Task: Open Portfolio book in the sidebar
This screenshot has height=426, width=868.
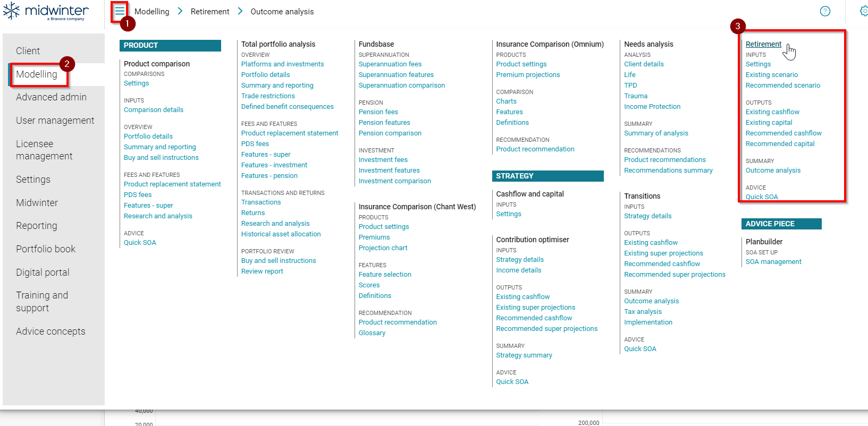Action: (46, 249)
